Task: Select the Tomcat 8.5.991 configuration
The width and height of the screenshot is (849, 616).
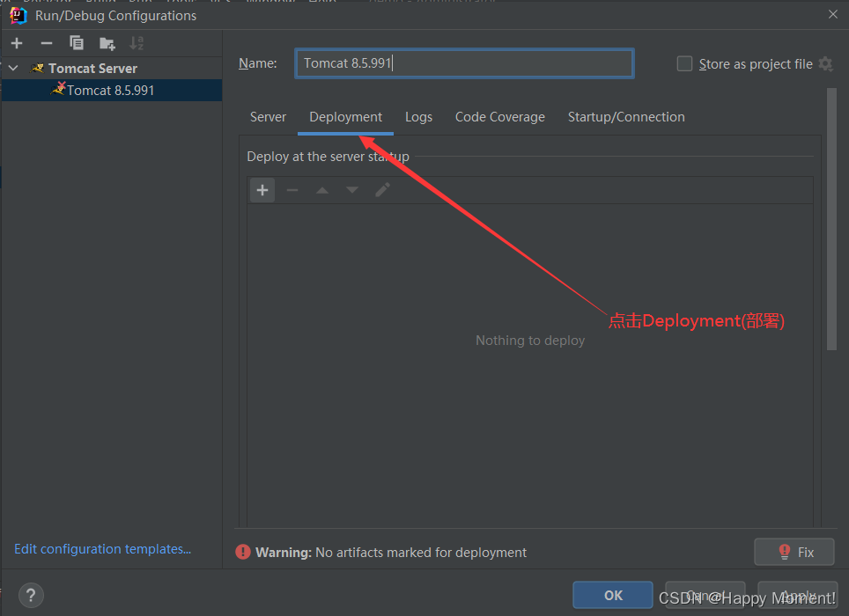Action: (112, 91)
